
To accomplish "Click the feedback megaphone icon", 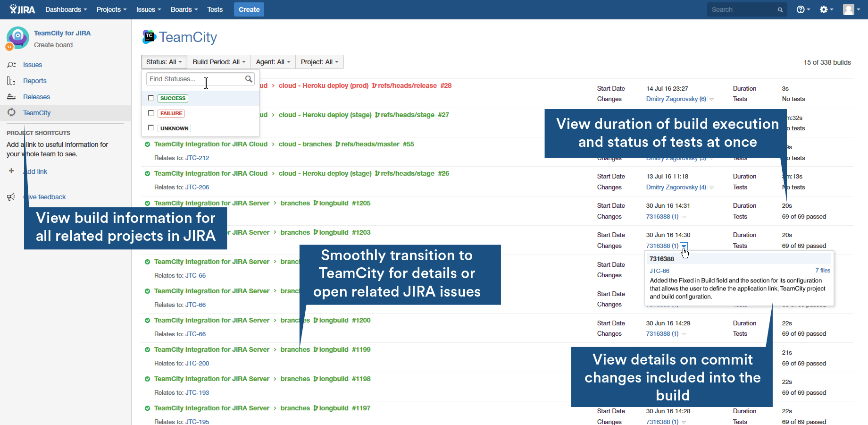I will [x=11, y=197].
